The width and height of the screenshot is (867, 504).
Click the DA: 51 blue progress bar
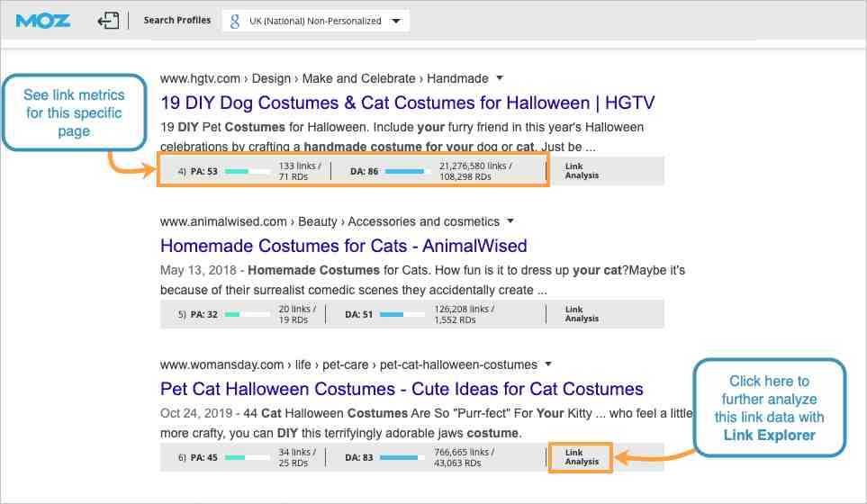click(x=402, y=314)
